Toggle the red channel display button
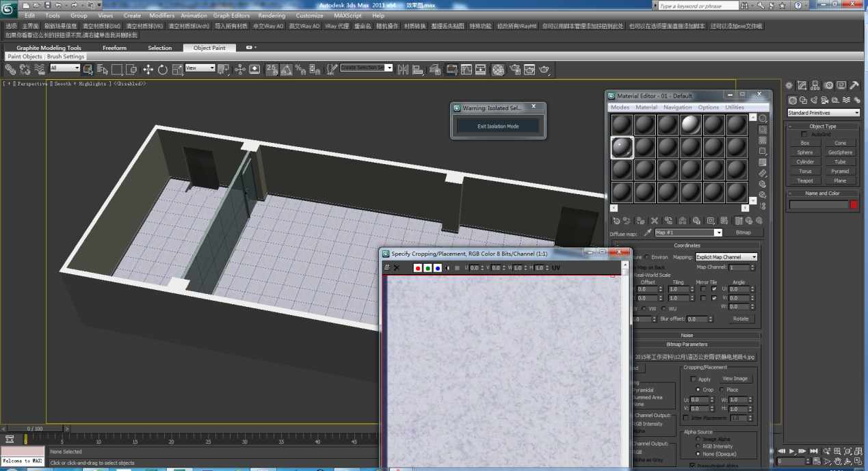 (417, 268)
